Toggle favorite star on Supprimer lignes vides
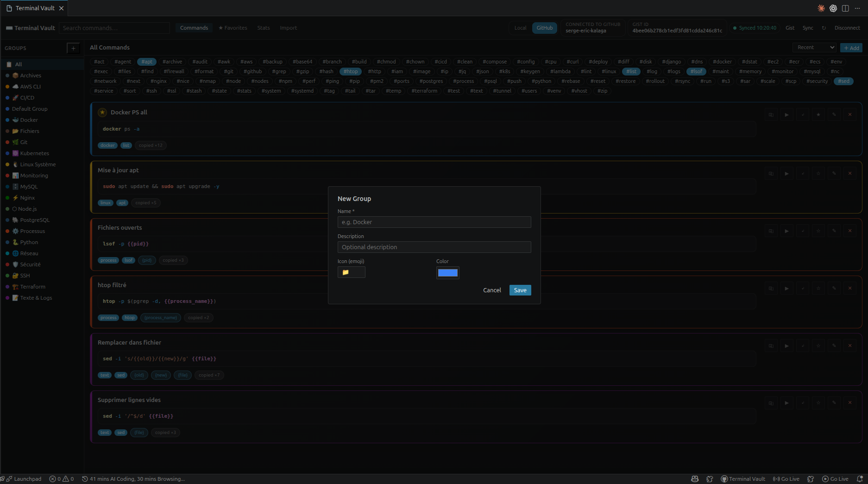The image size is (868, 484). [818, 403]
